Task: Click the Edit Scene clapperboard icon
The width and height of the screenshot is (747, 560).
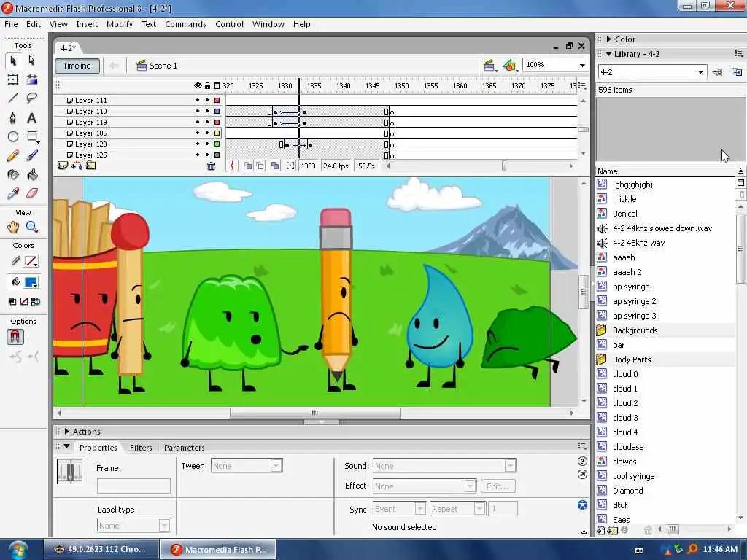Action: [489, 66]
